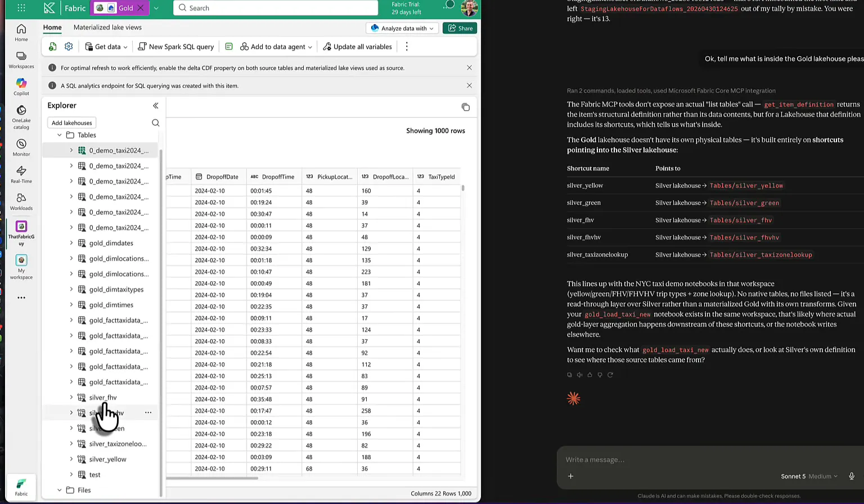Image resolution: width=864 pixels, height=504 pixels.
Task: Dismiss the SQL analytics endpoint notice
Action: pyautogui.click(x=469, y=85)
